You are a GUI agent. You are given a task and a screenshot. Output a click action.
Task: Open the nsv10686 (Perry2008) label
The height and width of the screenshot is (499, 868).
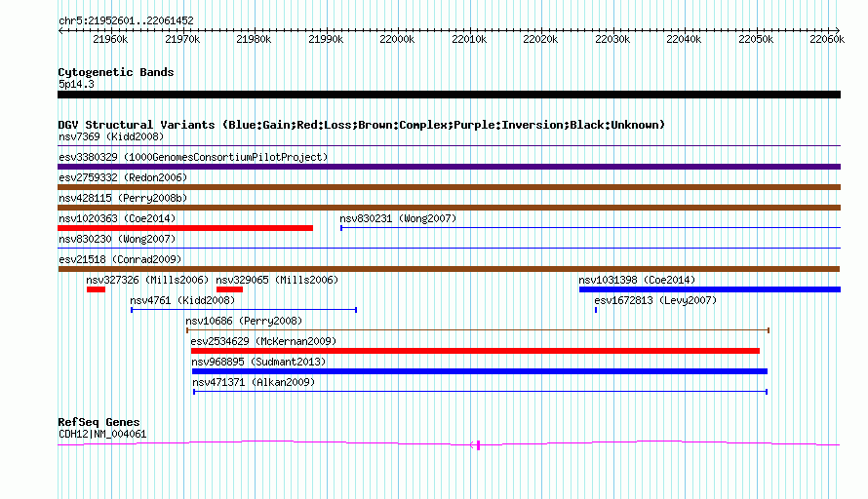click(244, 321)
